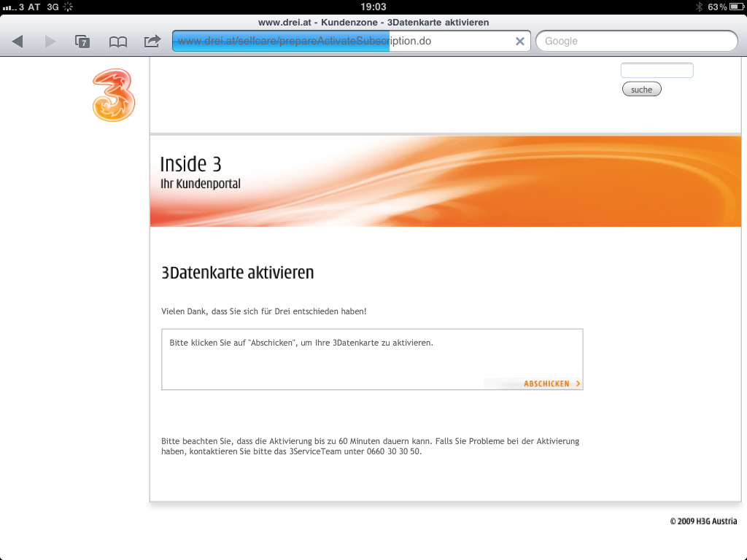Click the 3Datenkarte aktivieren heading

(x=237, y=273)
